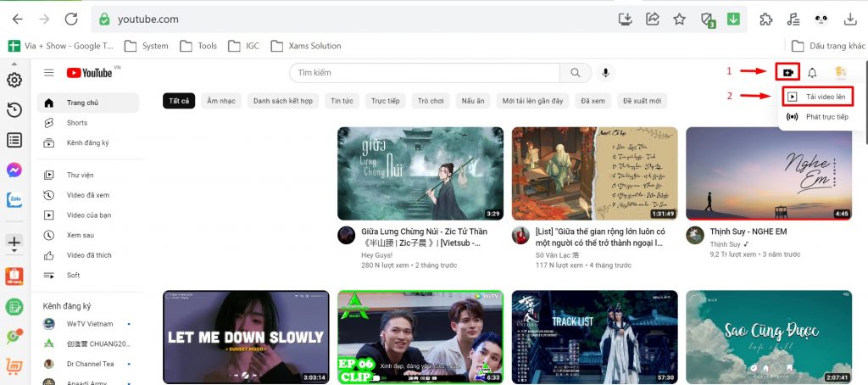Select the Đề xuất mới filter chip
This screenshot has height=385, width=868.
(x=643, y=101)
